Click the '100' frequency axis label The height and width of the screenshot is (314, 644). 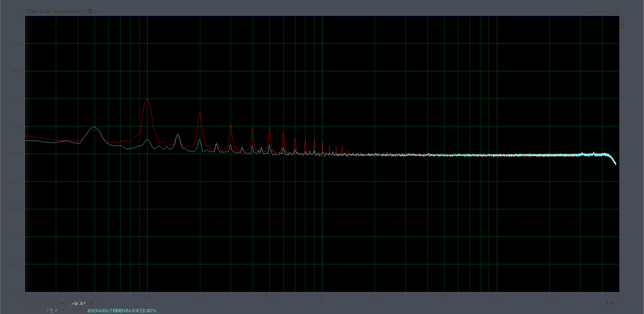pos(147,298)
